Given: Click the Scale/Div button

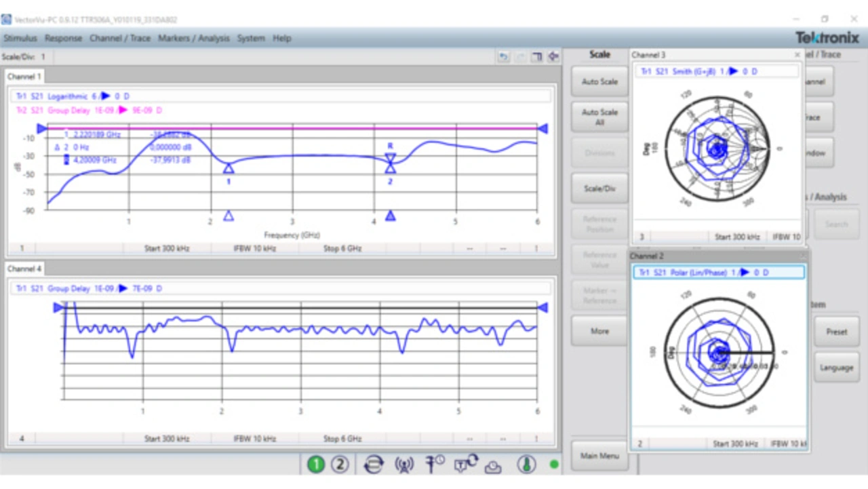Looking at the screenshot, I should coord(599,189).
